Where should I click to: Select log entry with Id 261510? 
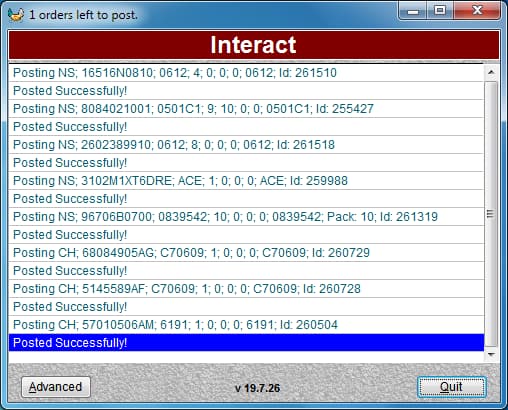tap(246, 73)
